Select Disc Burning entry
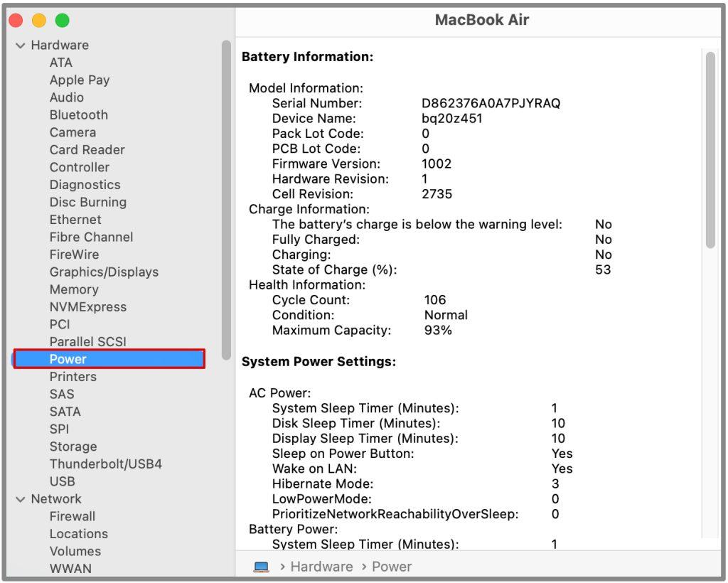The width and height of the screenshot is (728, 583). click(x=88, y=203)
